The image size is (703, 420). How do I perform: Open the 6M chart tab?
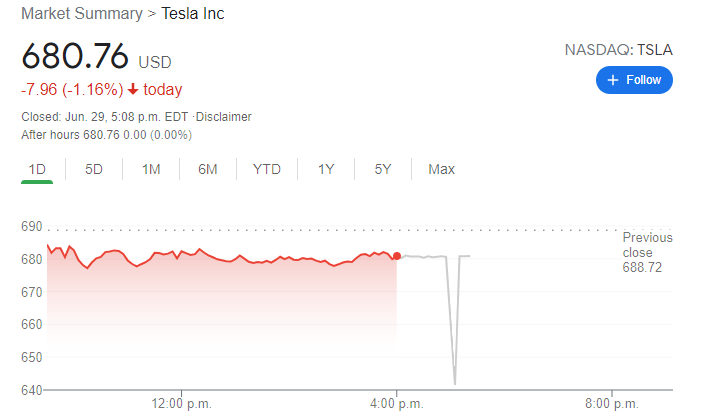[208, 169]
